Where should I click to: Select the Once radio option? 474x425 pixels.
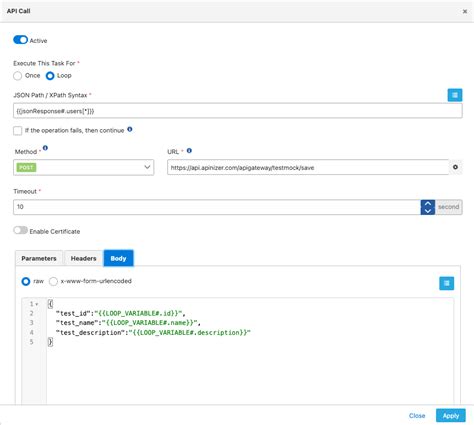point(18,76)
